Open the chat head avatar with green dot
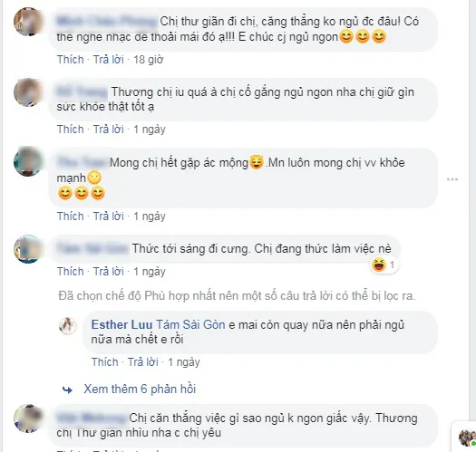 [x=467, y=438]
